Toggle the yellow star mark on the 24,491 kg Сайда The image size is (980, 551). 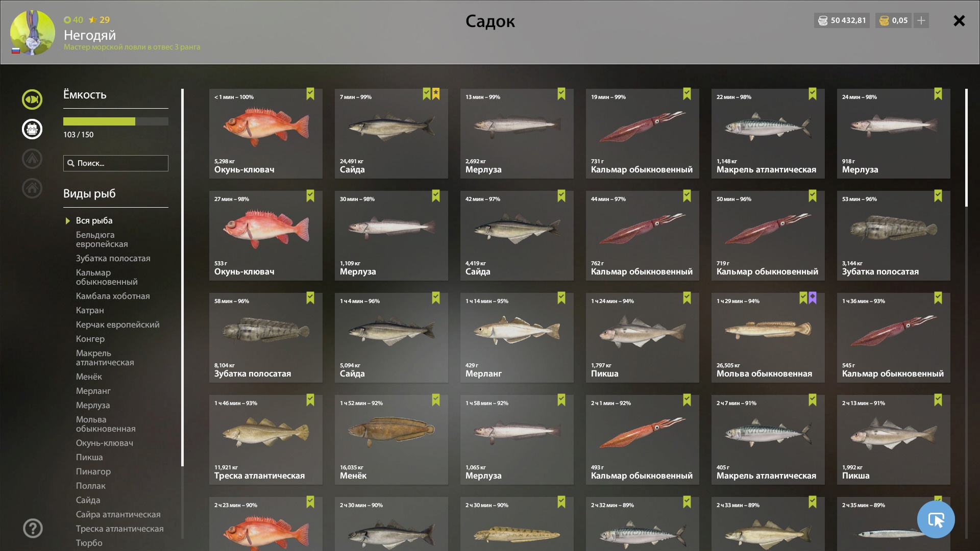point(436,94)
